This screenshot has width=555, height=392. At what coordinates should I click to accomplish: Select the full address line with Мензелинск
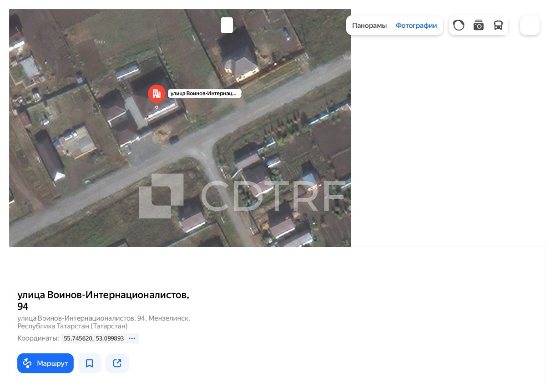click(x=104, y=322)
